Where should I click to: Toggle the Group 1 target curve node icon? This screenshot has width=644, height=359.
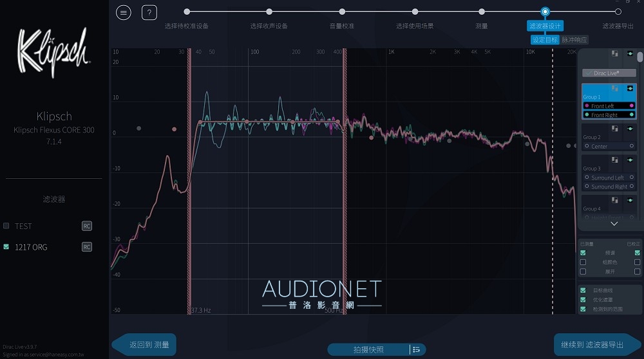coord(630,88)
